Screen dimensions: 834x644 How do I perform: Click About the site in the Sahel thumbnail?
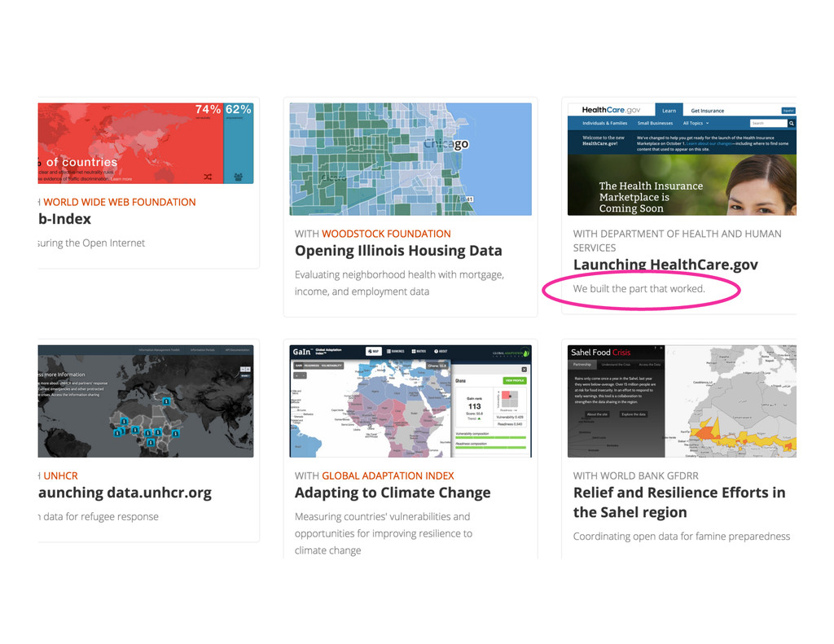[x=597, y=414]
